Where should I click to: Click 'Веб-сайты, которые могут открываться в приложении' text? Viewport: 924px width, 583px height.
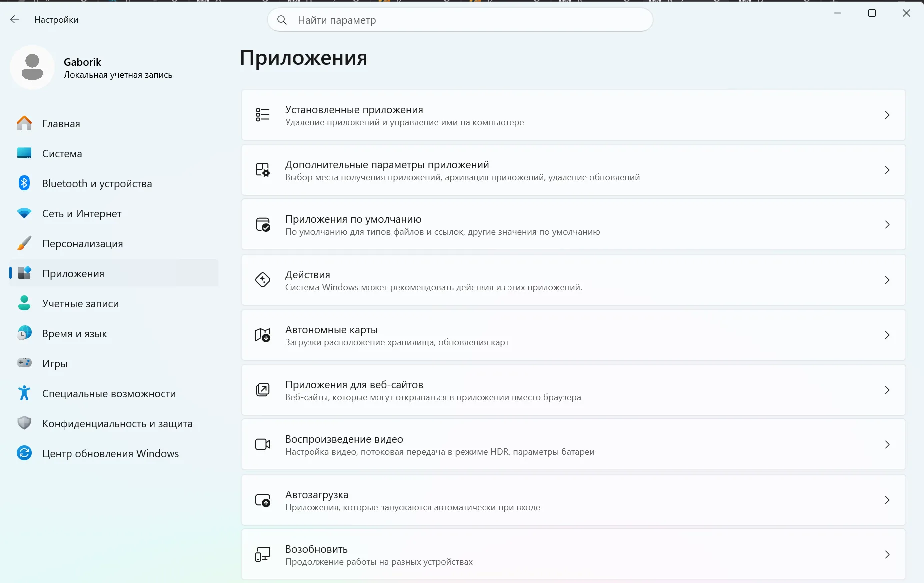433,397
